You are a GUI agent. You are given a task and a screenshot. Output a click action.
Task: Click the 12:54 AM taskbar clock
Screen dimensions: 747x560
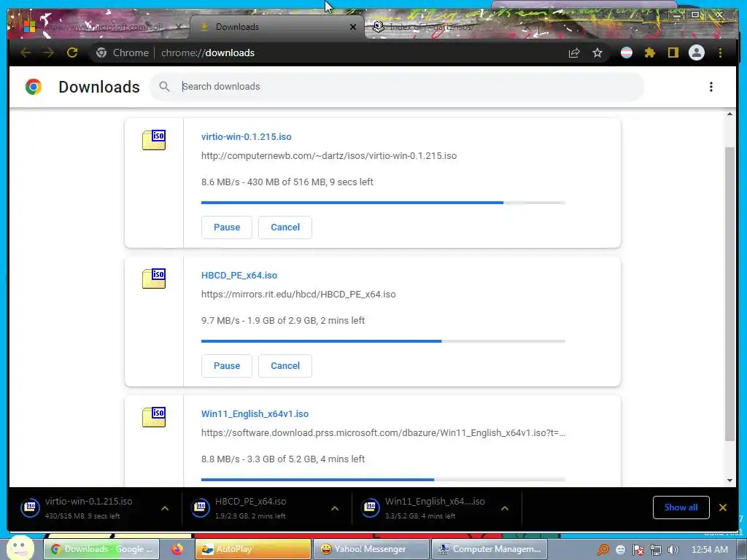[709, 550]
